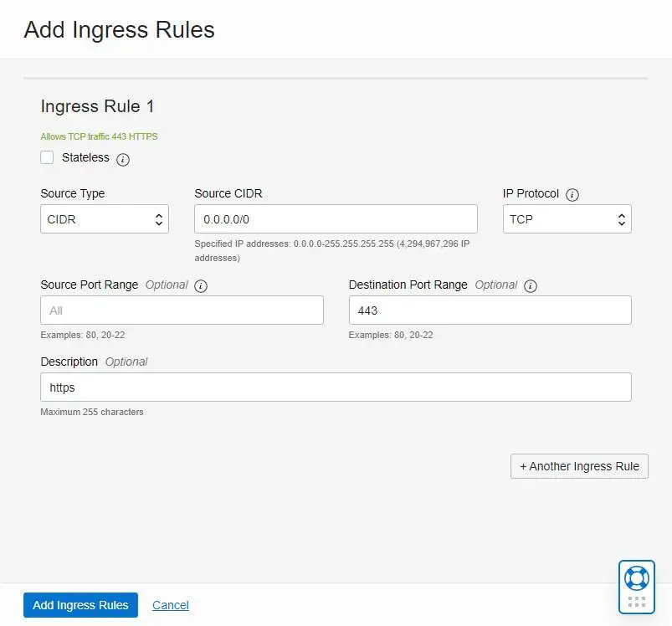Screen dimensions: 672x626
Task: Open the Destination Port Range info tooltip
Action: point(530,285)
